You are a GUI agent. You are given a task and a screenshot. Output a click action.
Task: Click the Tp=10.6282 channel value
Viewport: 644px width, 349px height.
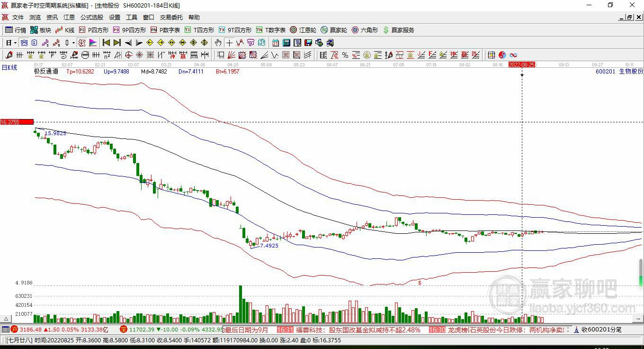[80, 72]
